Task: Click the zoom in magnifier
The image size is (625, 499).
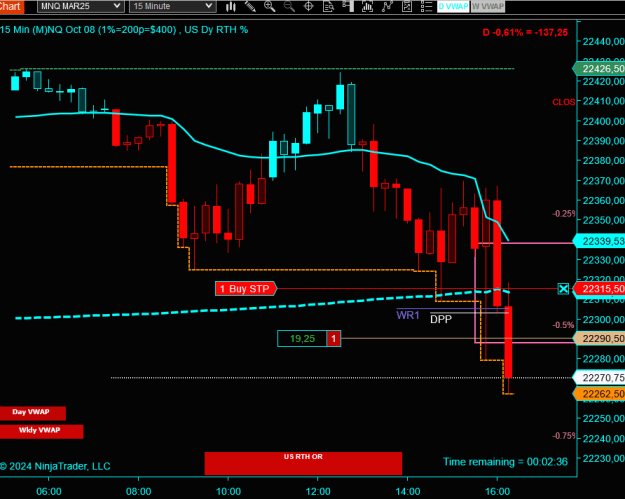Action: (x=269, y=6)
